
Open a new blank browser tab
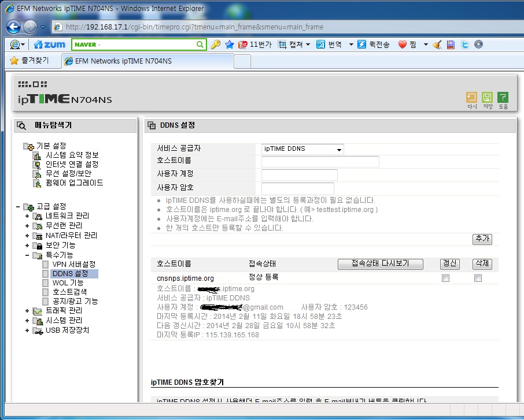click(242, 62)
